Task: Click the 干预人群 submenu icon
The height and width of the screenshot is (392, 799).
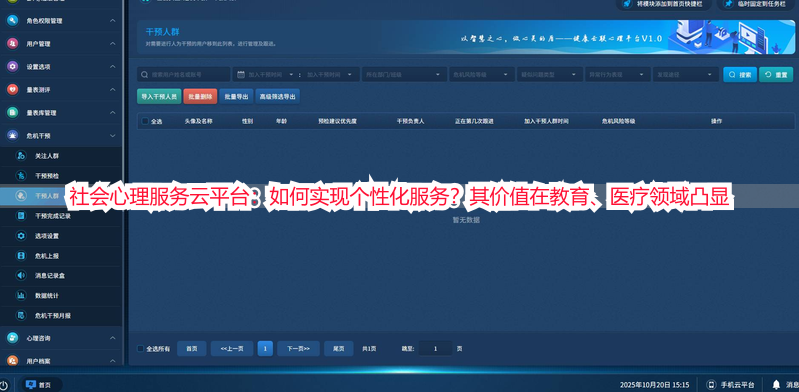Action: [21, 196]
